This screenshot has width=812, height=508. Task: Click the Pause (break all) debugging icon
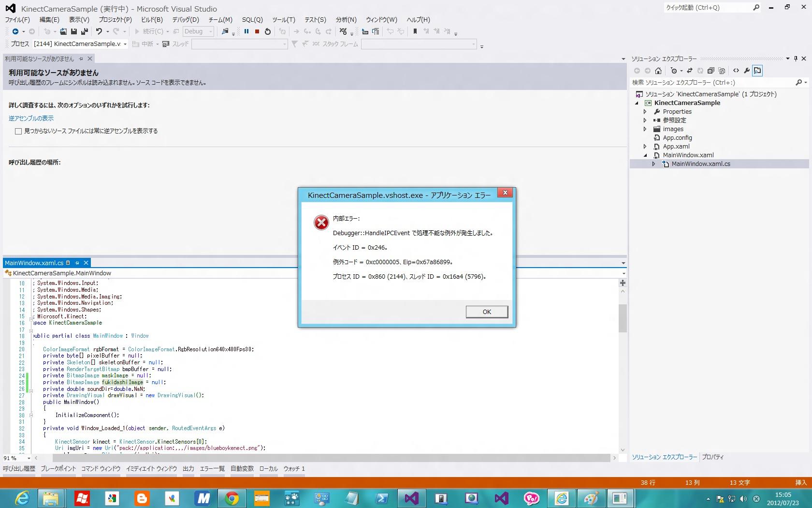pos(246,31)
